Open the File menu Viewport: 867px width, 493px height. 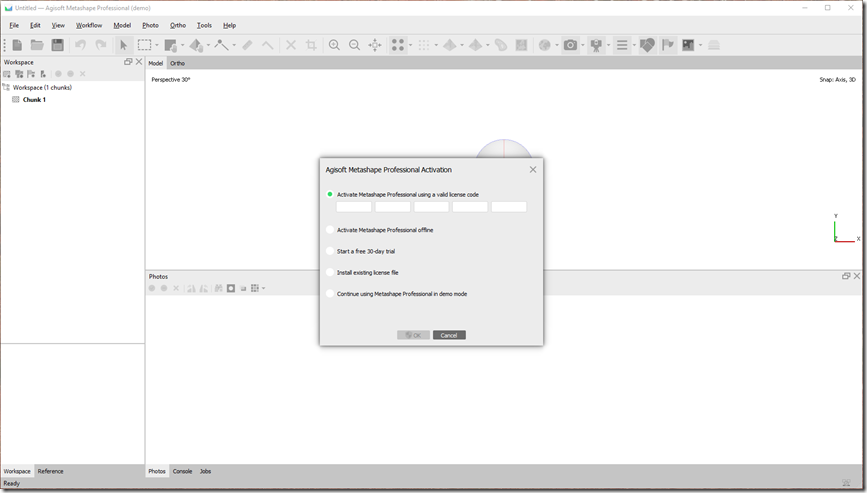14,25
